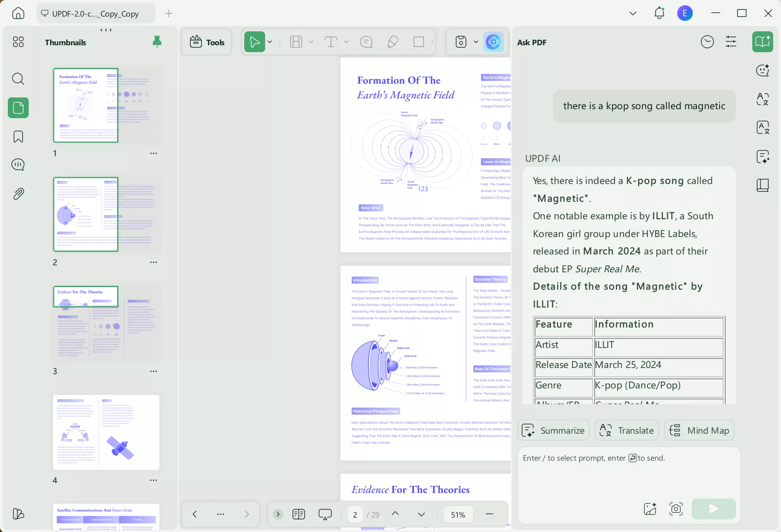Edit the current page number field
This screenshot has width=781, height=532.
355,515
